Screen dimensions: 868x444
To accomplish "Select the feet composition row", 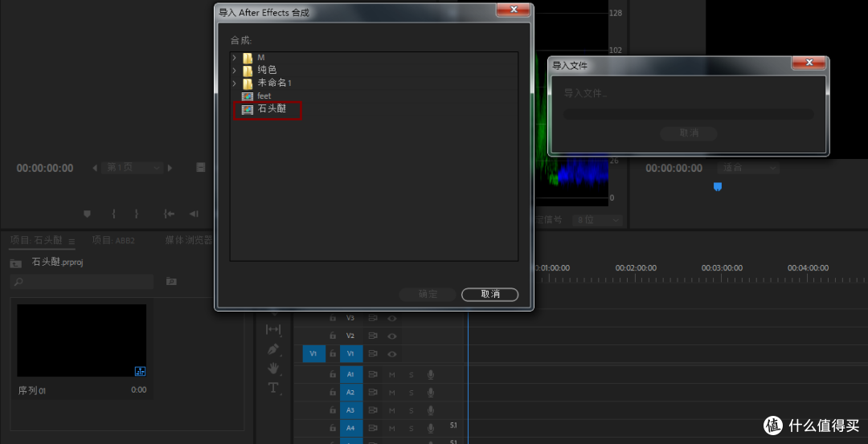I will point(374,96).
